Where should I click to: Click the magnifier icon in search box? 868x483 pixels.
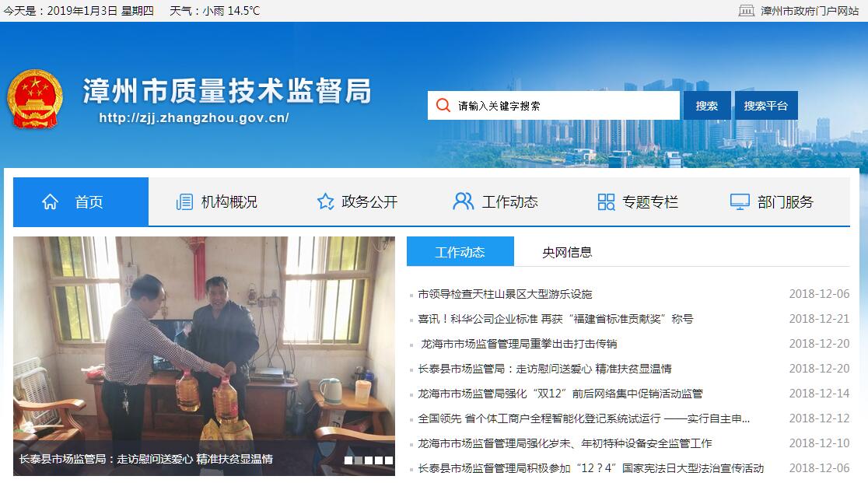coord(443,105)
